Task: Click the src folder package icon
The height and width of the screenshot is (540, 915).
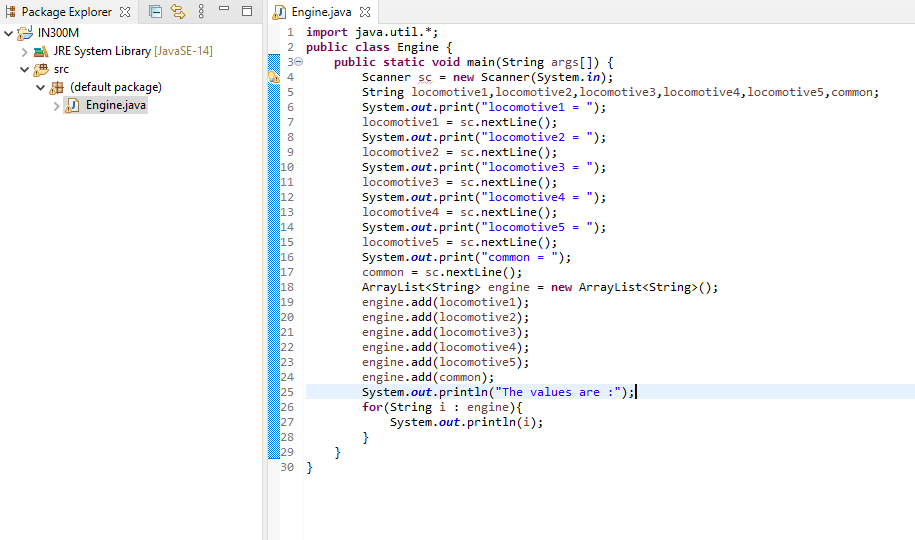Action: (x=41, y=70)
